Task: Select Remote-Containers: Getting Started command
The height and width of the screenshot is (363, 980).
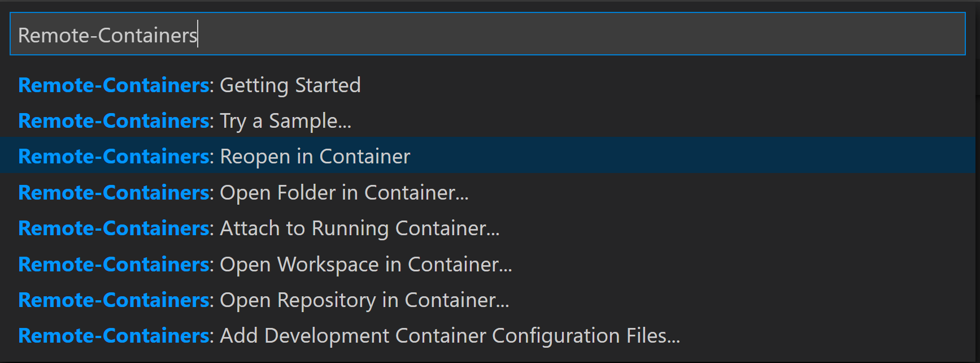Action: tap(189, 85)
